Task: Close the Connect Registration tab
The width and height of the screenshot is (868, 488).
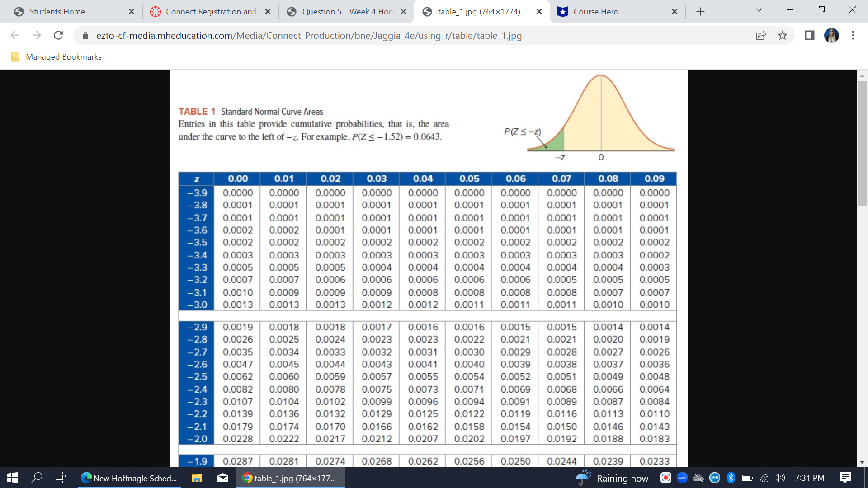Action: 268,12
